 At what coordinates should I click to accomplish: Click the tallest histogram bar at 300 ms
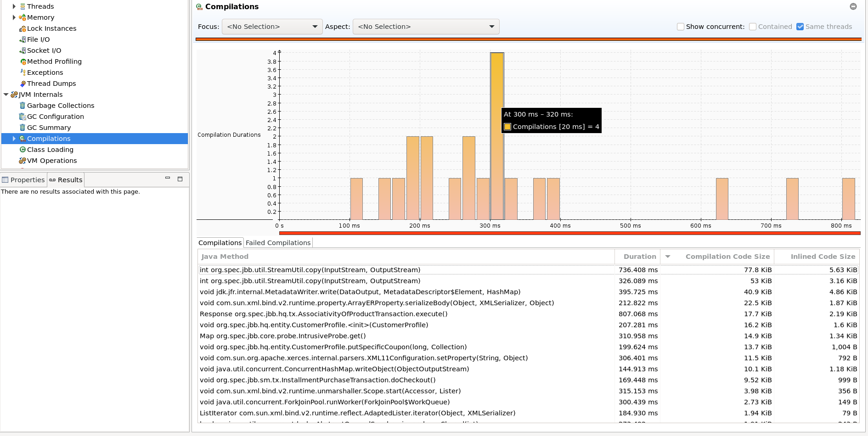497,136
